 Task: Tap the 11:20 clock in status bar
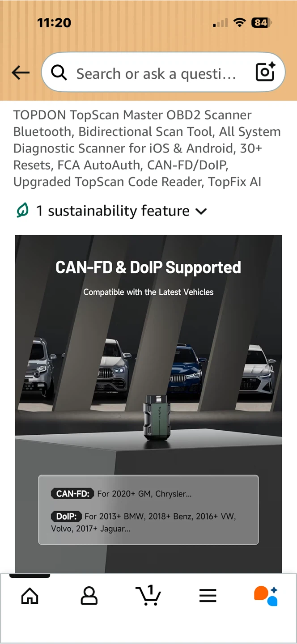point(54,22)
